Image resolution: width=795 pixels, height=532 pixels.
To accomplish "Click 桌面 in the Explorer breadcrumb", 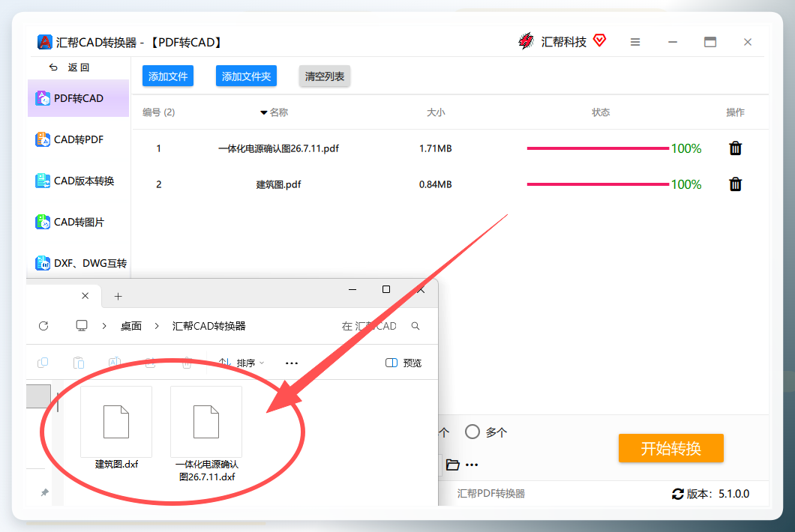I will (130, 326).
